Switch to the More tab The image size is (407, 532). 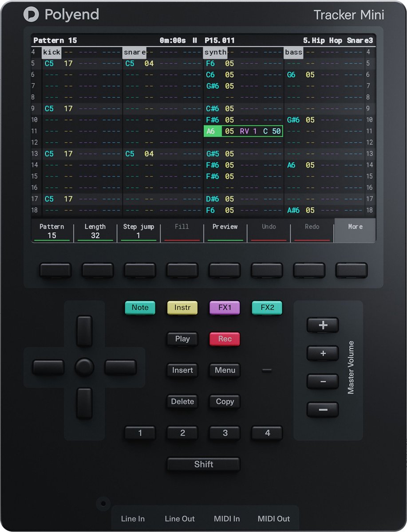[x=355, y=230]
